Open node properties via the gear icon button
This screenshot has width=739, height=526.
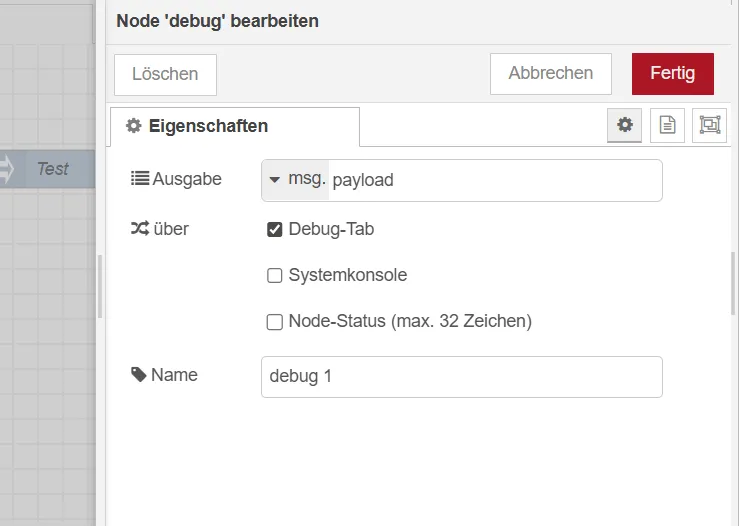coord(625,126)
